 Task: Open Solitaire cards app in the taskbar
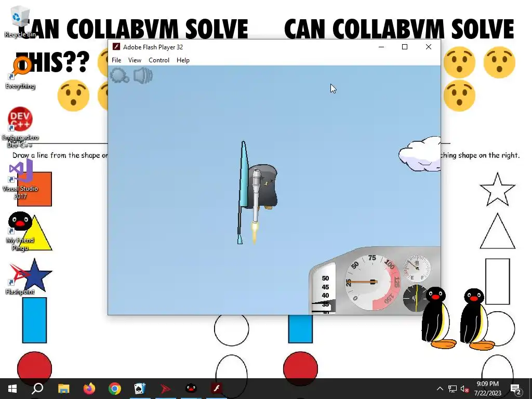[x=140, y=389]
